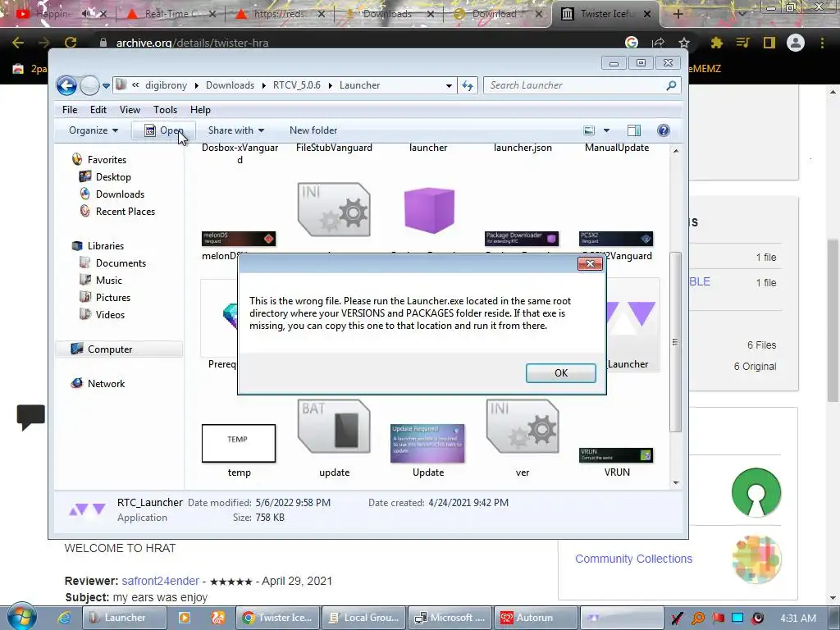Select Downloads under Favorites

pos(120,194)
